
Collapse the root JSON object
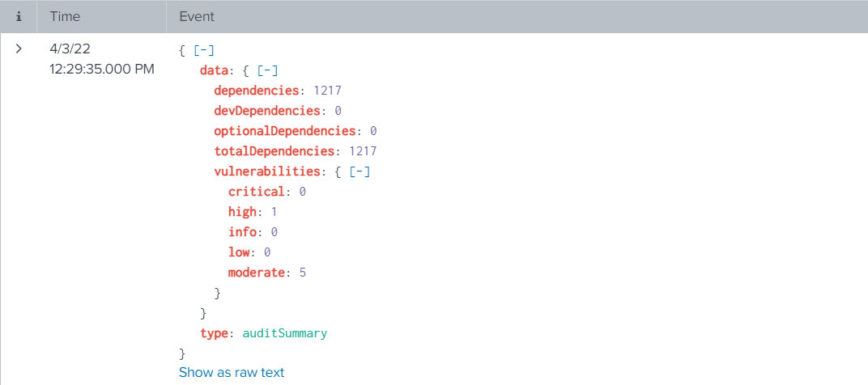point(203,50)
